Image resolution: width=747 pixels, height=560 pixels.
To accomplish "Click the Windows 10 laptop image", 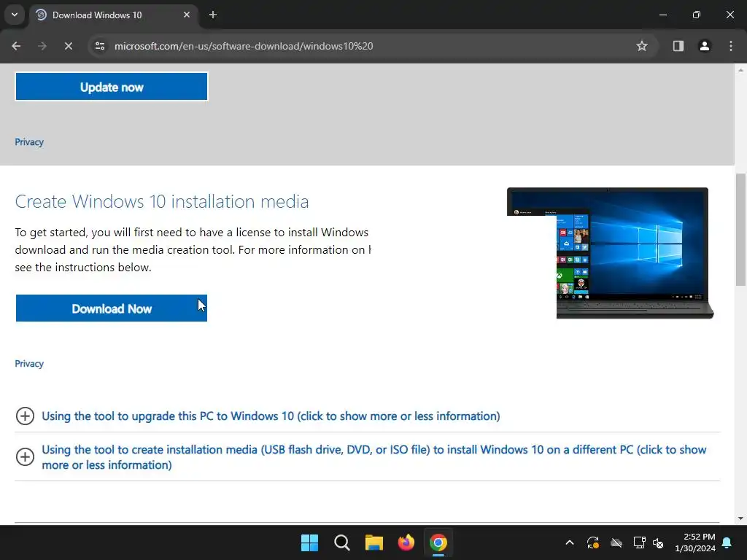I will [x=610, y=253].
